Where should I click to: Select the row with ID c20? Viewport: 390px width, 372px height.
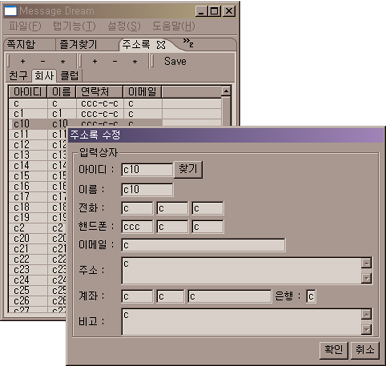[38, 238]
